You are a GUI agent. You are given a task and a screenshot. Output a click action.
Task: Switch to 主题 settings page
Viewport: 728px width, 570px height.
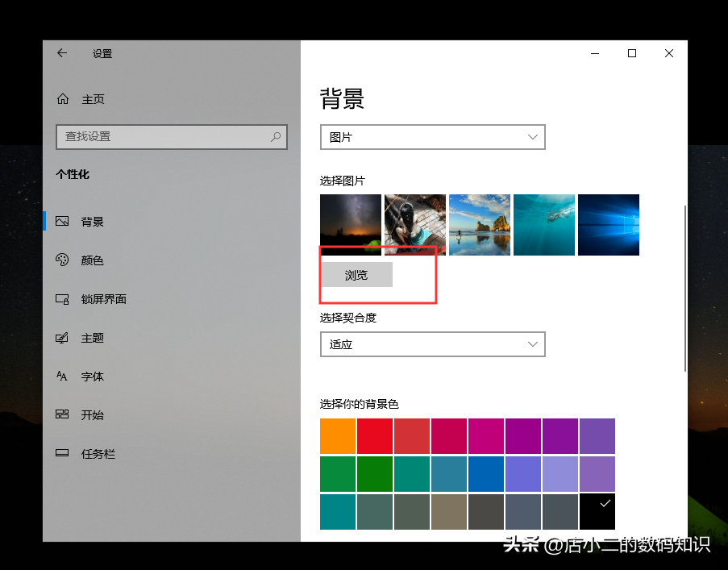[92, 338]
